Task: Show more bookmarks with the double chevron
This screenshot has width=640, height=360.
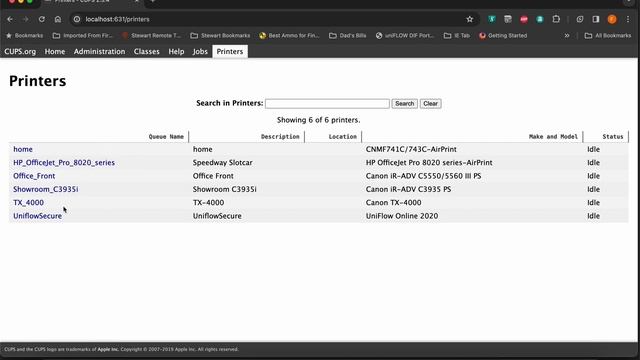Action: pos(567,36)
